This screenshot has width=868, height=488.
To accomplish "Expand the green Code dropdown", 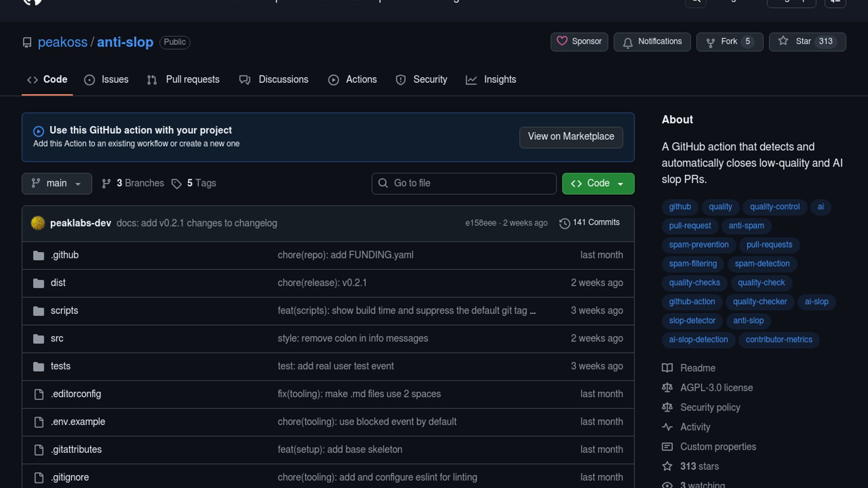I will [x=598, y=183].
